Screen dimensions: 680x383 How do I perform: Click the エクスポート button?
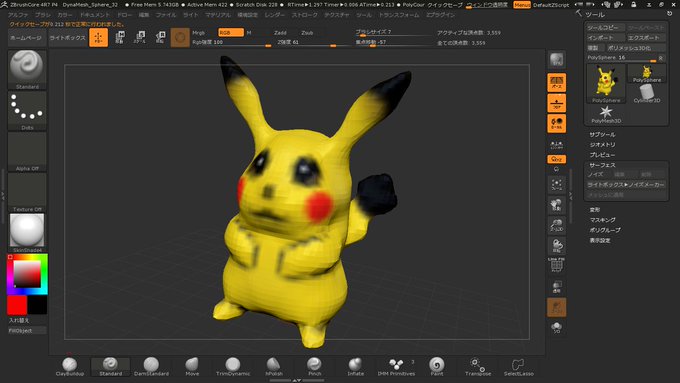pyautogui.click(x=645, y=38)
